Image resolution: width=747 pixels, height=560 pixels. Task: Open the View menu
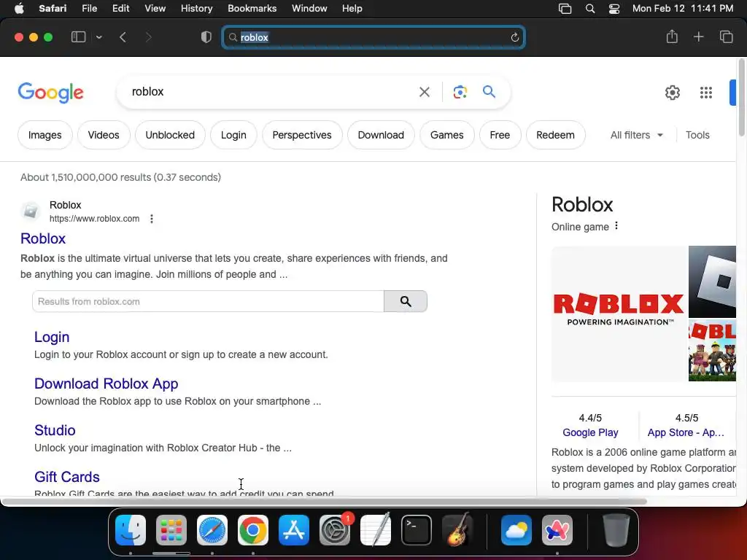pyautogui.click(x=155, y=9)
